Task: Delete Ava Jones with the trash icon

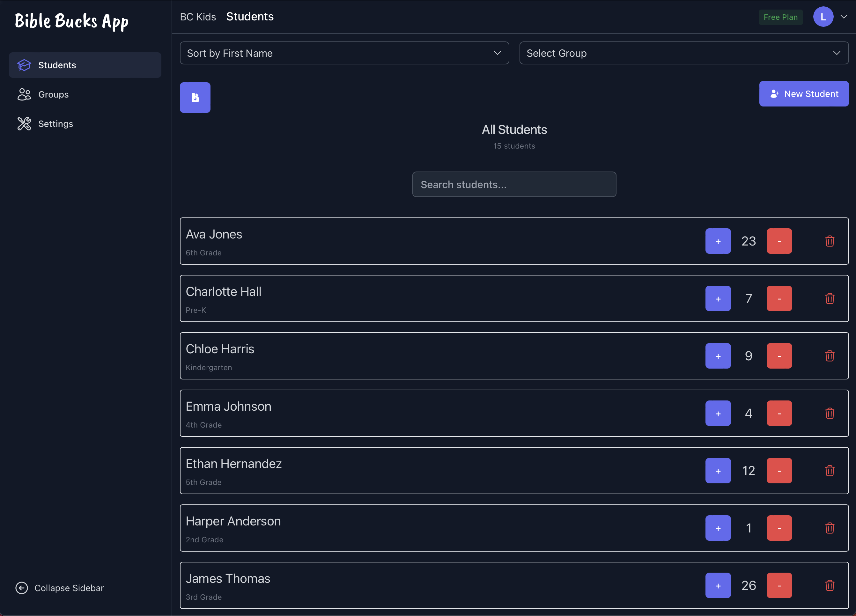Action: 830,241
